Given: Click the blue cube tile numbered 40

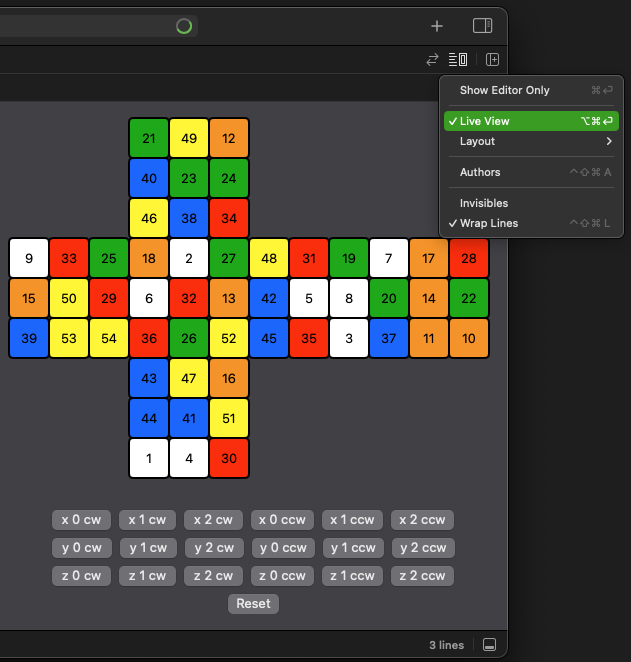Looking at the screenshot, I should tap(149, 178).
